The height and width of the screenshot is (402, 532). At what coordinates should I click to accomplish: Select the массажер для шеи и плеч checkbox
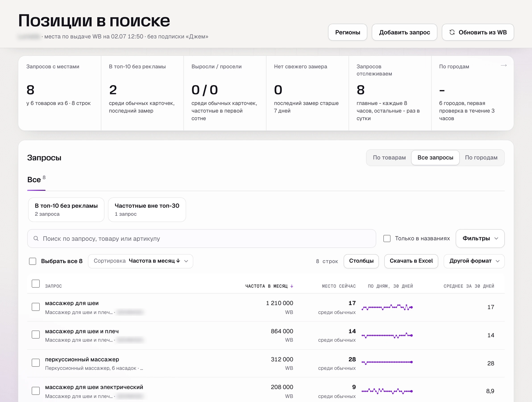point(36,335)
